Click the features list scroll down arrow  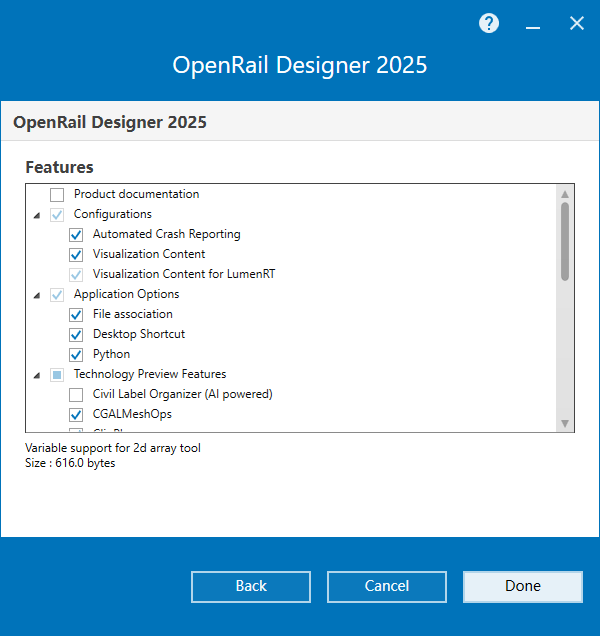click(565, 423)
